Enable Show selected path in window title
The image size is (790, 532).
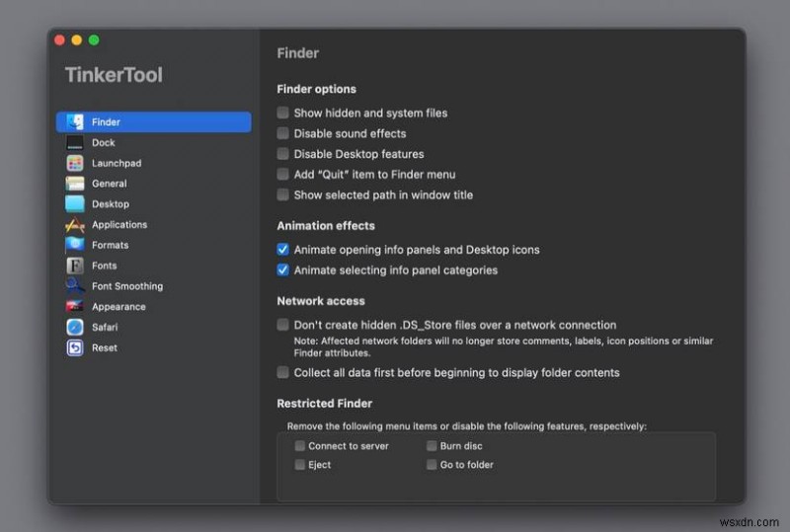click(x=283, y=194)
